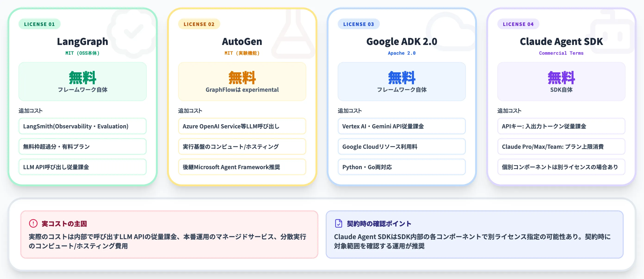Click 追加コスト label in LangGraph card
This screenshot has width=644, height=279.
click(31, 111)
